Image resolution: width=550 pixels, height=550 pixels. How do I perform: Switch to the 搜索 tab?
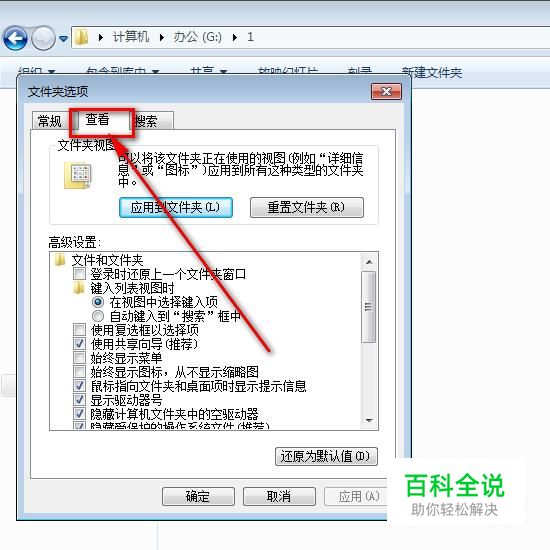[152, 121]
